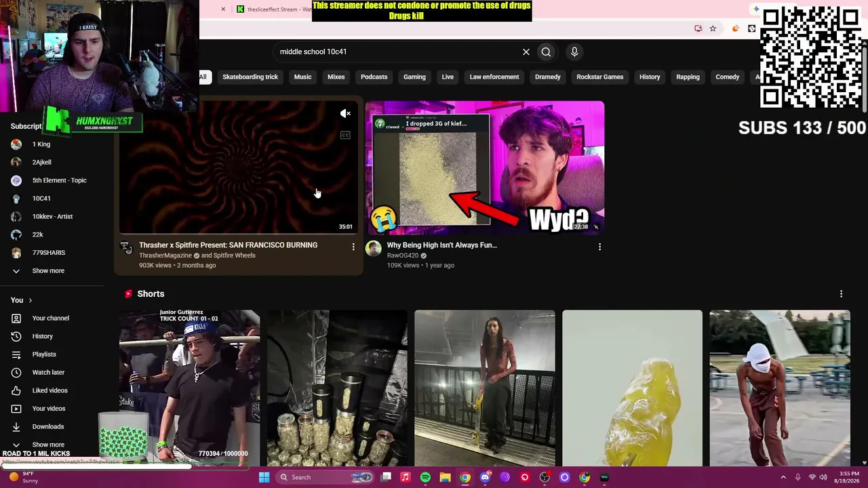
Task: Expand the 'You' section chevron
Action: (30, 300)
